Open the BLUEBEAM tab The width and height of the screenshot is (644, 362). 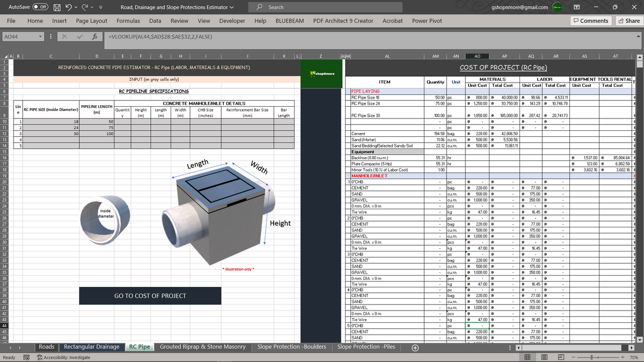point(290,21)
